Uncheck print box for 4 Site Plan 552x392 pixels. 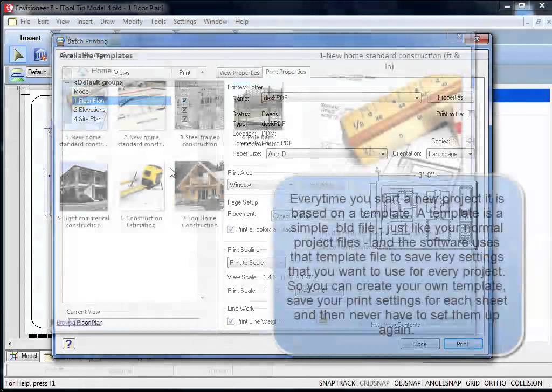[x=184, y=119]
